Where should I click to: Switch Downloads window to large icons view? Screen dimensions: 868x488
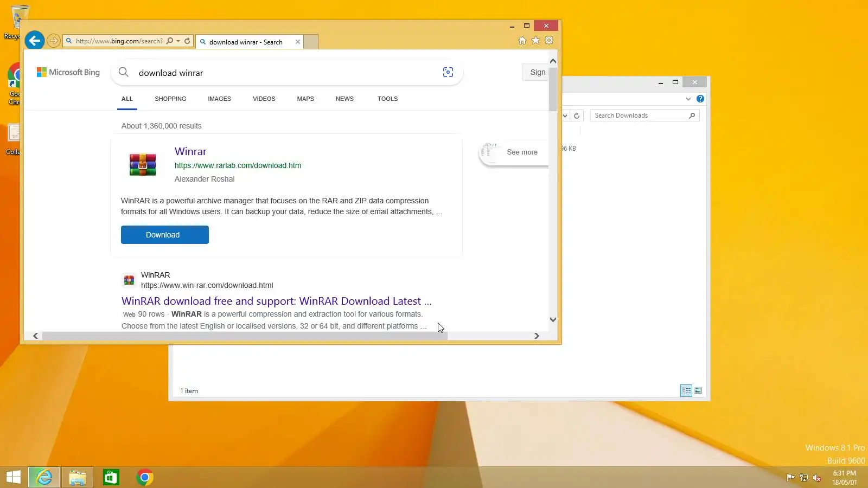click(x=698, y=390)
